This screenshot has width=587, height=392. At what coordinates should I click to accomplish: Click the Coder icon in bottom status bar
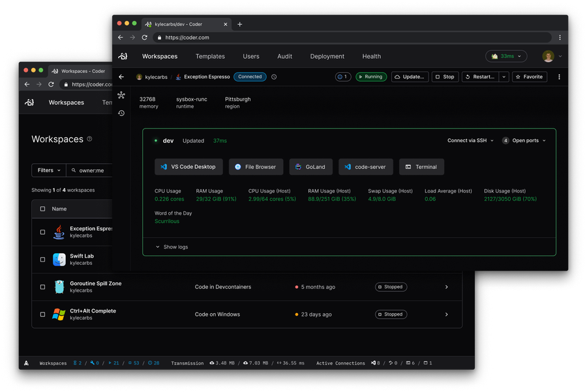[x=27, y=363]
